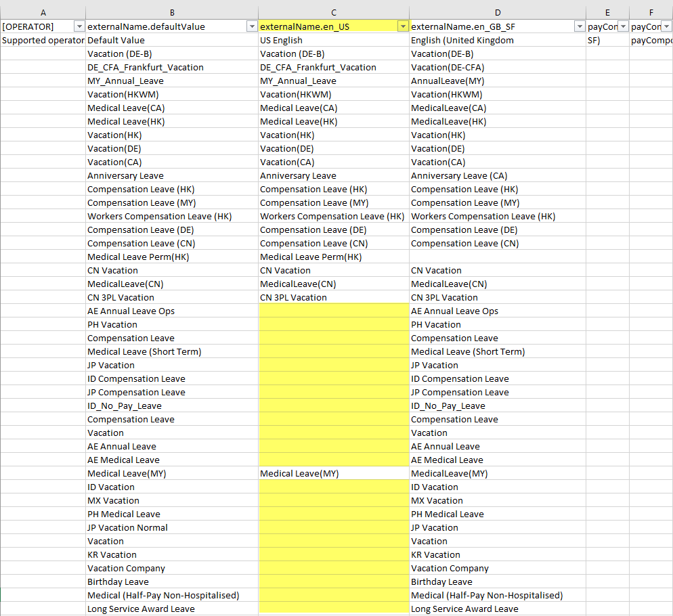Screen dimensions: 673x616
Task: Select 'ID Compensation Leave' in column D
Action: 498,378
